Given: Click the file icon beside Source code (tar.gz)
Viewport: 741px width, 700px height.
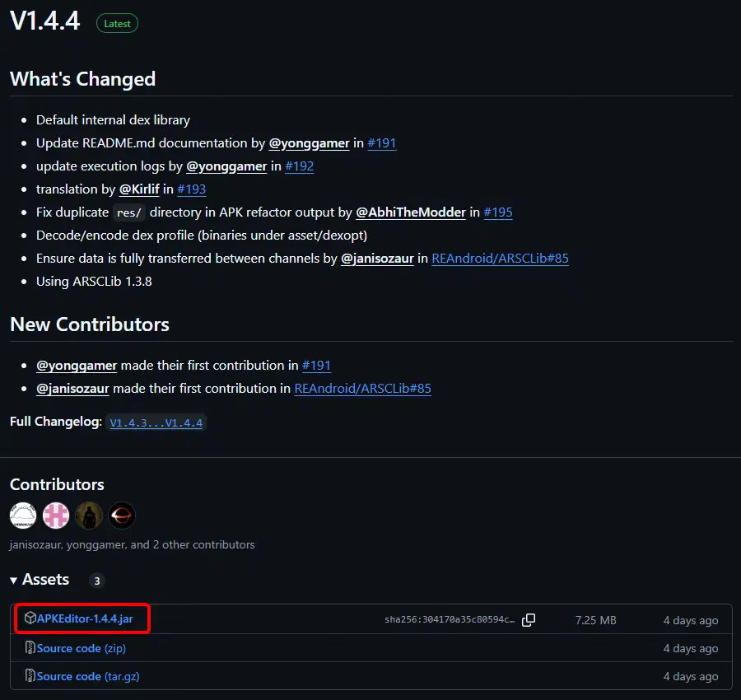Looking at the screenshot, I should pyautogui.click(x=30, y=676).
